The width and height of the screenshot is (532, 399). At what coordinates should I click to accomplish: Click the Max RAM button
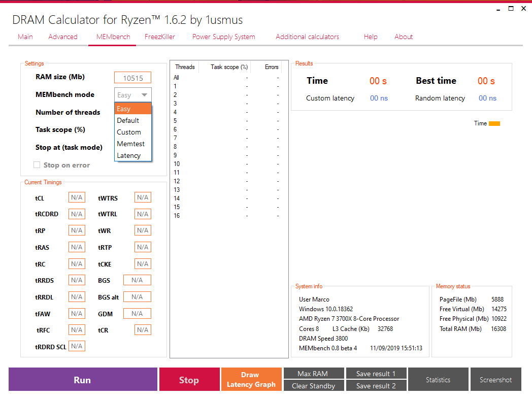coord(314,374)
